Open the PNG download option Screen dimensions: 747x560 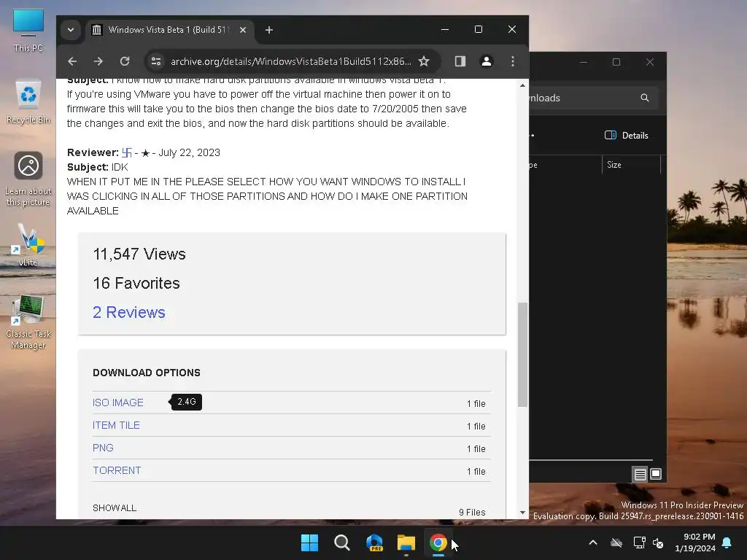click(x=103, y=448)
